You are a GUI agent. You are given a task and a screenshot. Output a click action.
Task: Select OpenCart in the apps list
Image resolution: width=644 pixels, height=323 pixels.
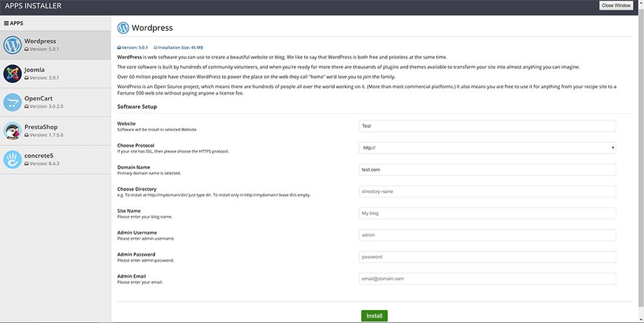tap(55, 102)
